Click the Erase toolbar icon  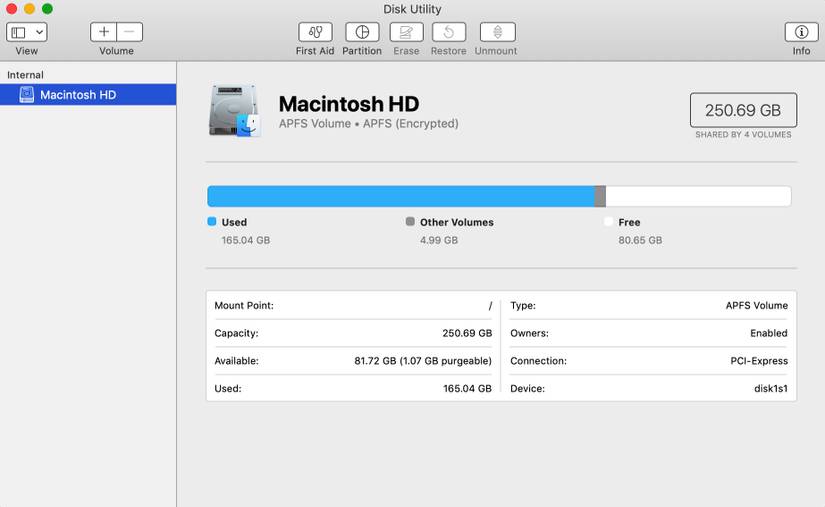pyautogui.click(x=406, y=32)
